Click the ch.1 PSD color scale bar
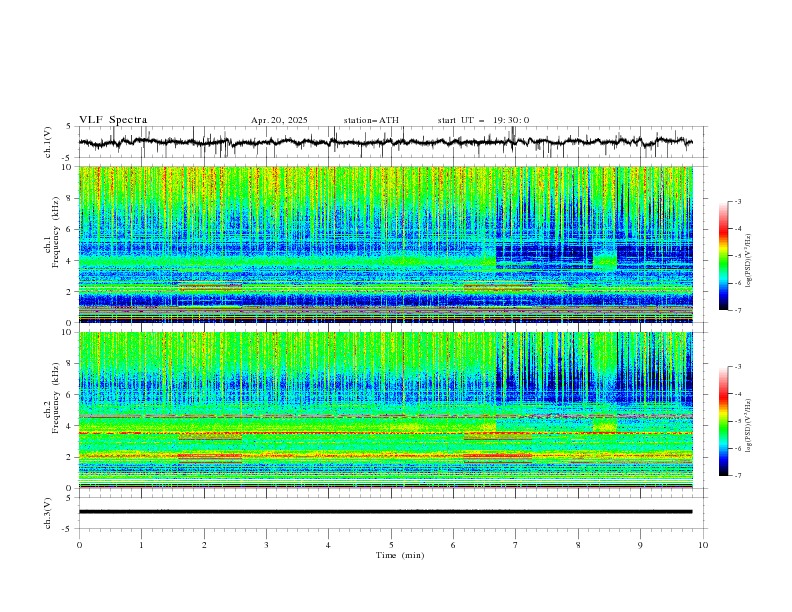Viewport: 792px width, 612px height. pos(724,256)
